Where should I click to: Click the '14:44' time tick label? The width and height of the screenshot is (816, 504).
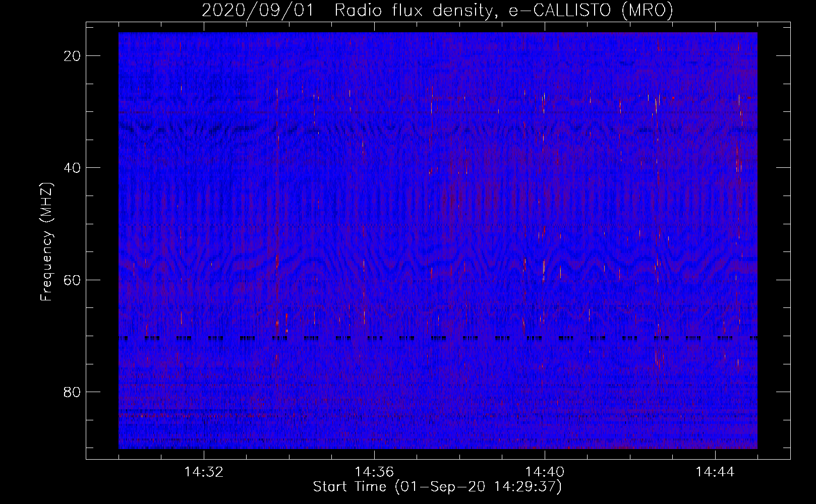click(715, 472)
